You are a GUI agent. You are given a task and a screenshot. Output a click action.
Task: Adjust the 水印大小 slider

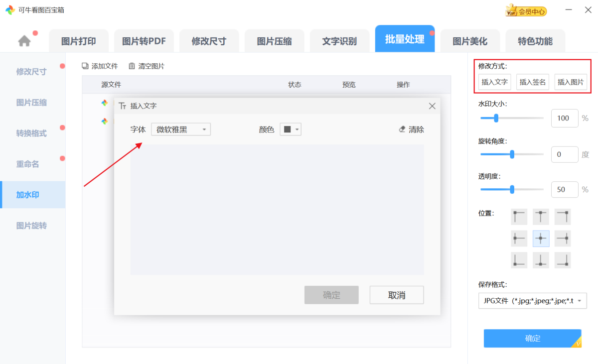(x=512, y=118)
